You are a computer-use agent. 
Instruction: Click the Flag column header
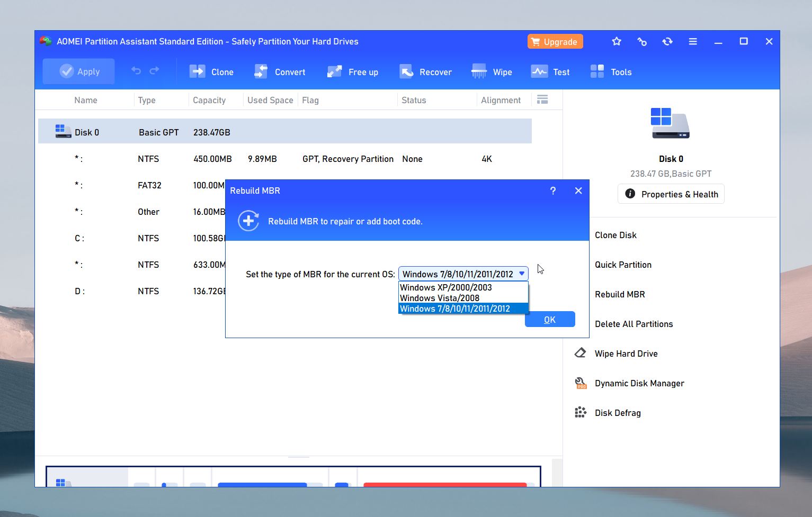(310, 100)
